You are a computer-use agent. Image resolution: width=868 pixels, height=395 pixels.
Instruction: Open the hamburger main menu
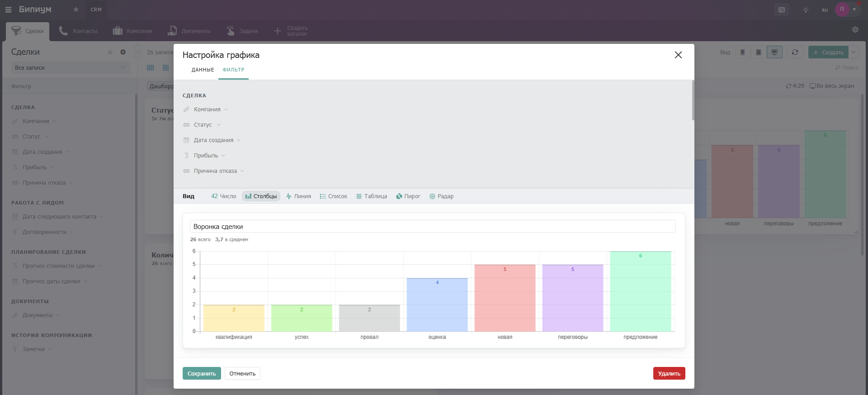click(x=8, y=10)
